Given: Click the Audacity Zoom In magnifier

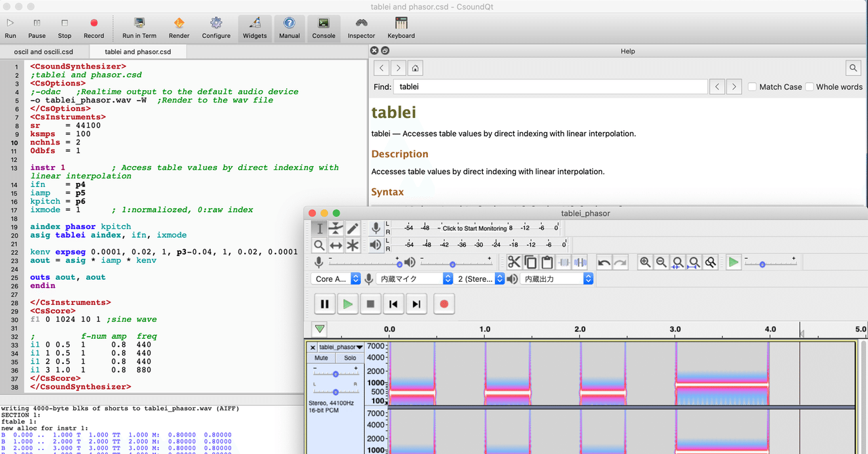Looking at the screenshot, I should [x=645, y=262].
